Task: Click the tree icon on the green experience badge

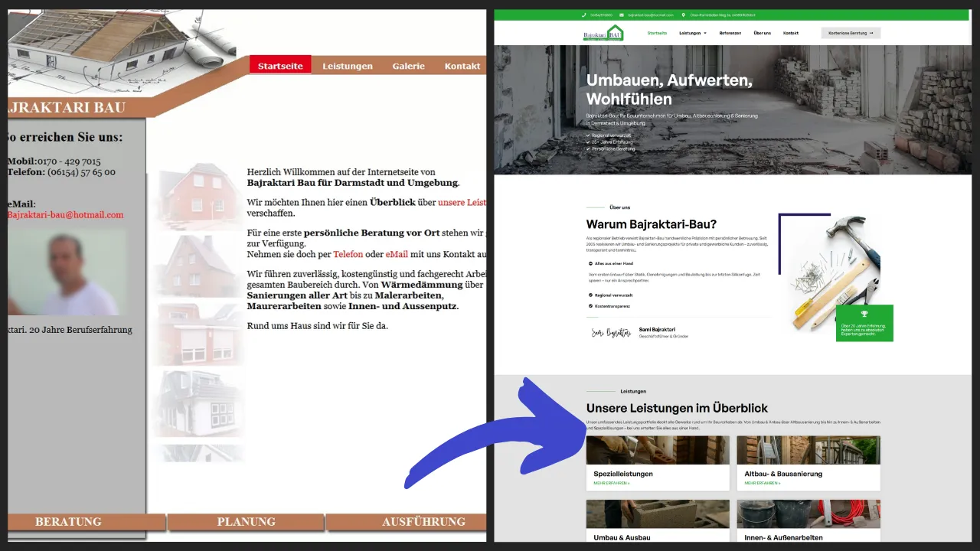Action: point(864,313)
